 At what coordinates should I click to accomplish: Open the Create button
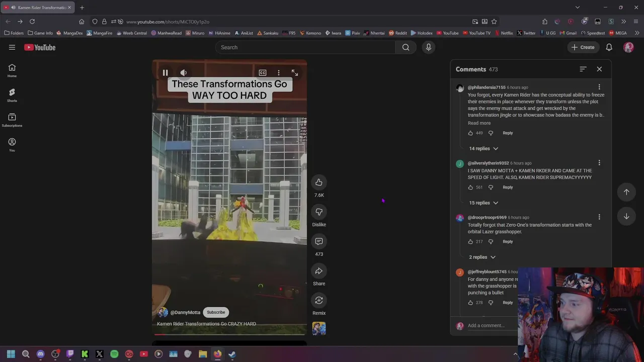[x=583, y=47]
